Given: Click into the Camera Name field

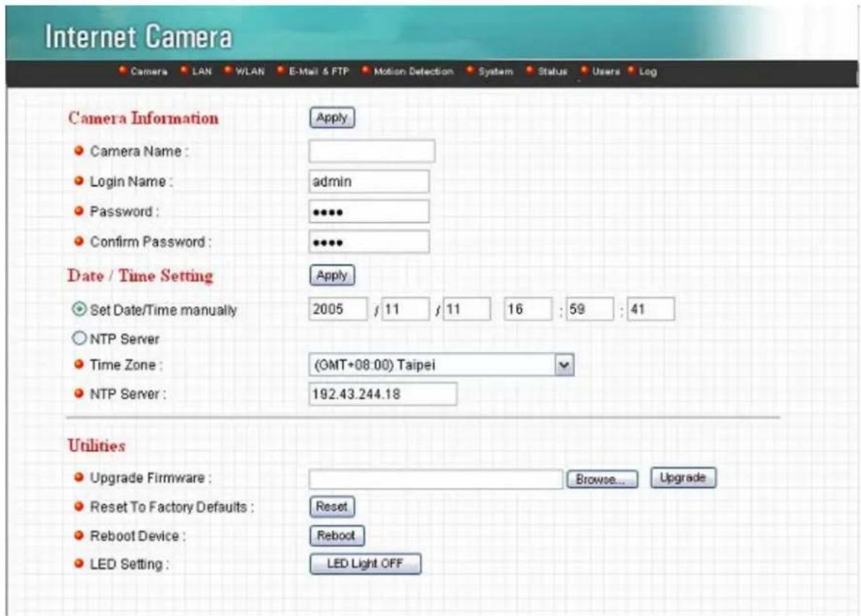Looking at the screenshot, I should [372, 151].
